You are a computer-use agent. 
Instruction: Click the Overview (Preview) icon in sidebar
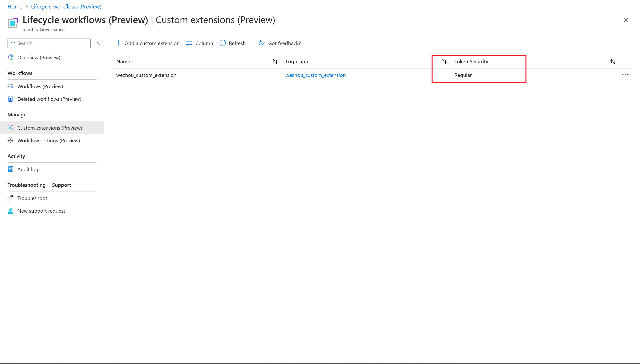pos(11,57)
